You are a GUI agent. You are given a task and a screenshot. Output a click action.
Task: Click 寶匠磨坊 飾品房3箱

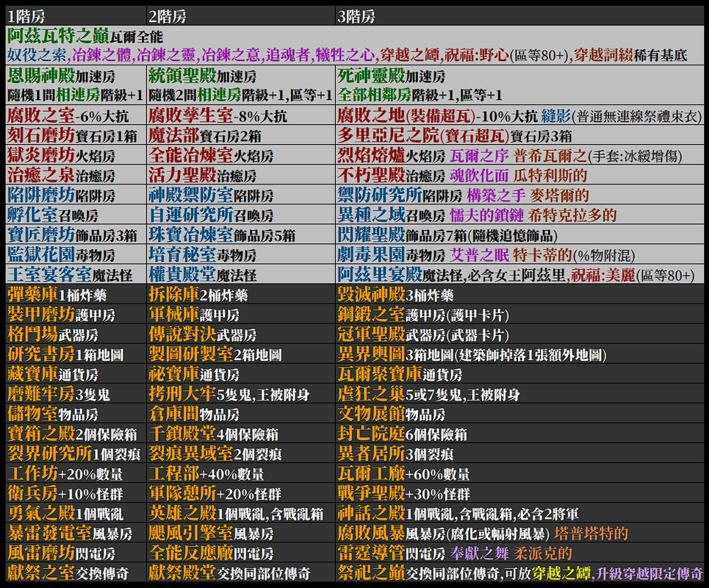[76, 234]
